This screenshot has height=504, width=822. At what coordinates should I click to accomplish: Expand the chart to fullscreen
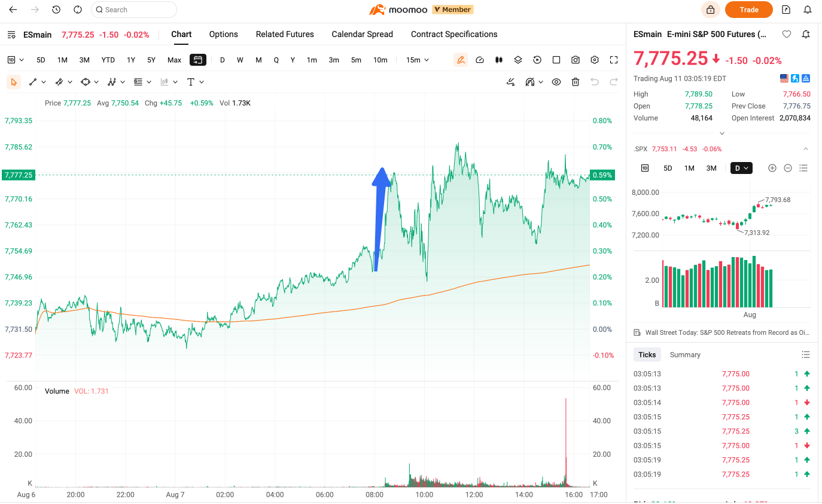click(x=614, y=60)
